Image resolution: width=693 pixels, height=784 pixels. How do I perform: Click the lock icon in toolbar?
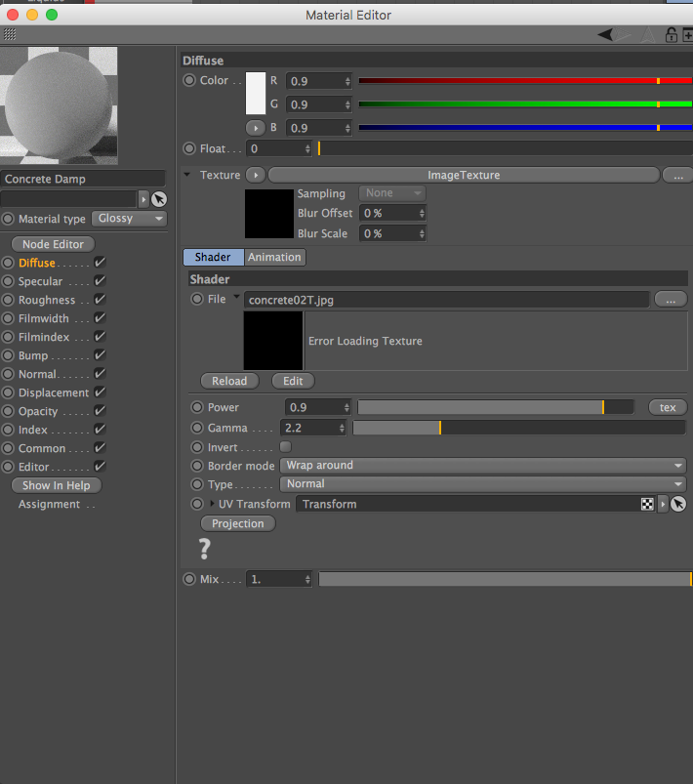pyautogui.click(x=671, y=34)
